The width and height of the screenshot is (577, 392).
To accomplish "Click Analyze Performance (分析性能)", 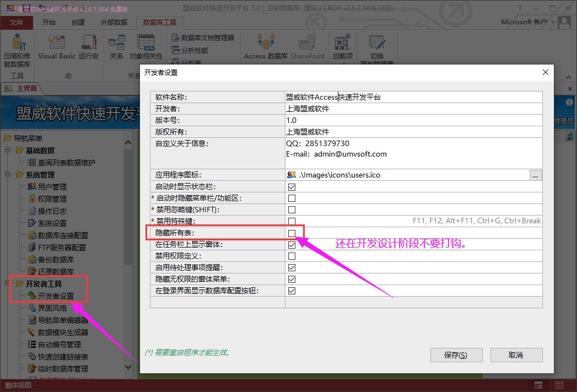I will click(190, 50).
